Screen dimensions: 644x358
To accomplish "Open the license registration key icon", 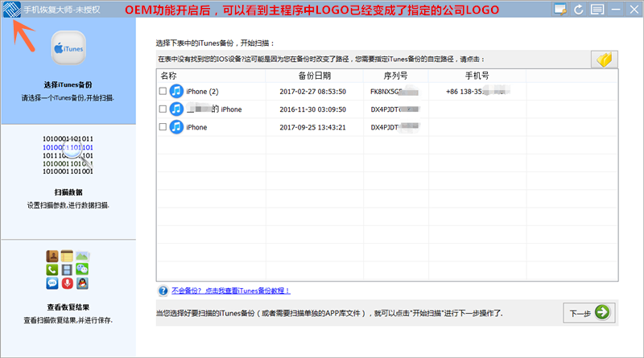I will tap(560, 9).
